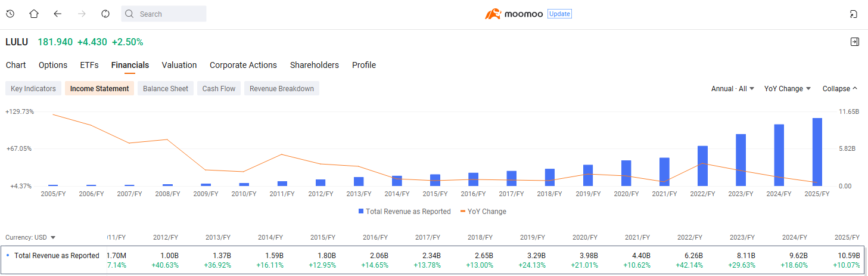The image size is (868, 276).
Task: Click the 3.29B value for 2019/FY
Action: (535, 256)
